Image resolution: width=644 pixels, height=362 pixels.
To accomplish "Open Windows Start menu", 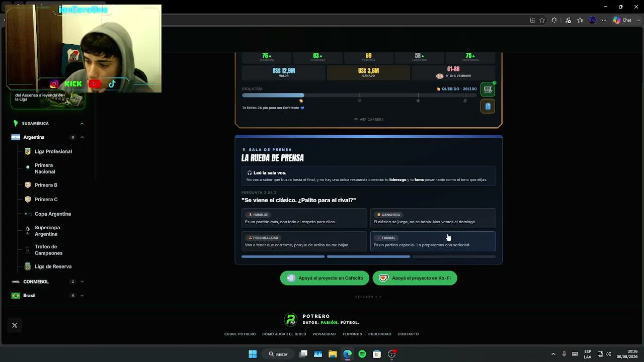I will click(x=253, y=354).
